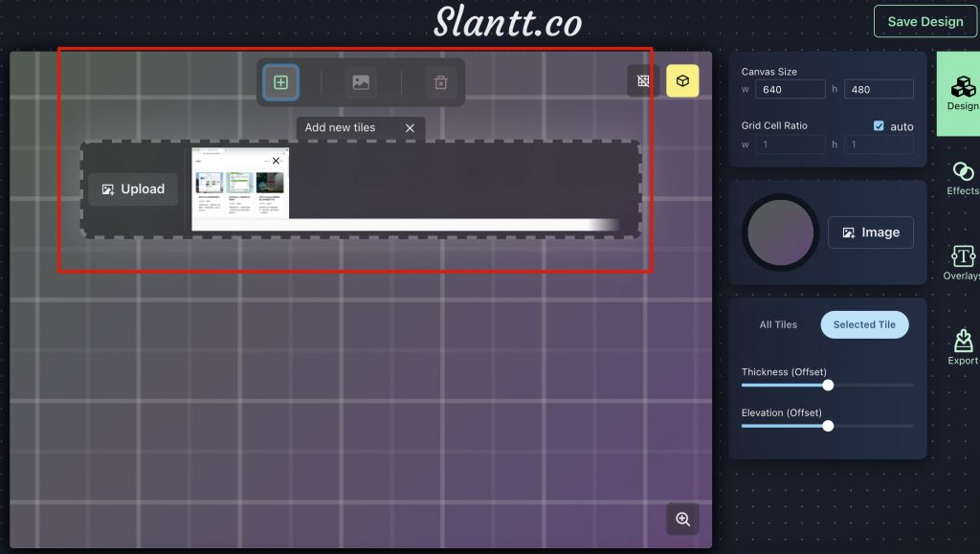Click the zoom in magnifier icon
Image resolution: width=980 pixels, height=554 pixels.
[x=682, y=519]
